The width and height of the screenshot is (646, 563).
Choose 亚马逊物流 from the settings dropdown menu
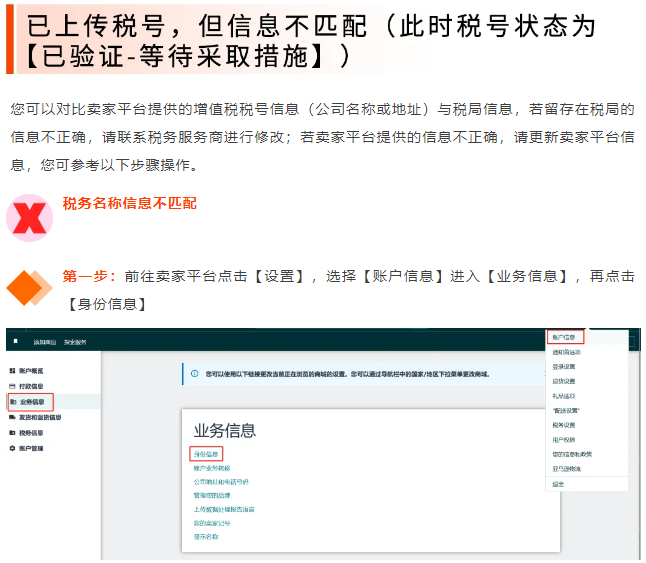click(x=566, y=469)
